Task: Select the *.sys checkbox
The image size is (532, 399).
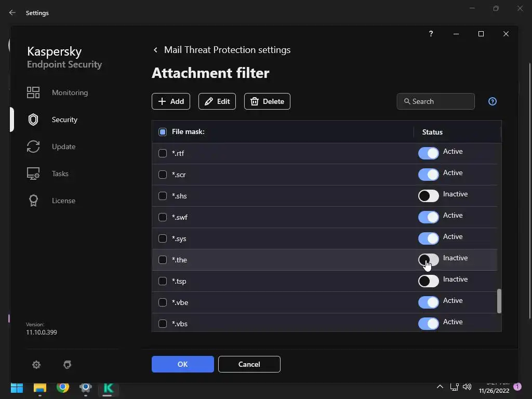Action: pos(163,238)
